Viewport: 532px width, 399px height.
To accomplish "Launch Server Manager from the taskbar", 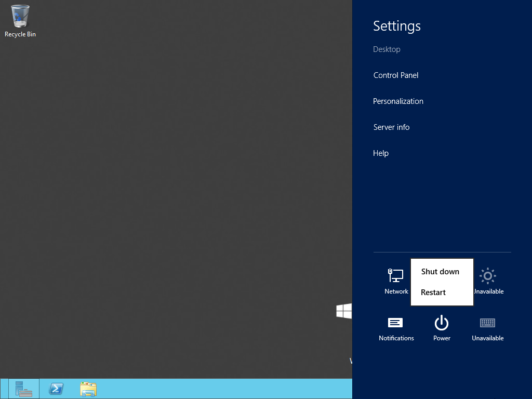I will pos(23,389).
